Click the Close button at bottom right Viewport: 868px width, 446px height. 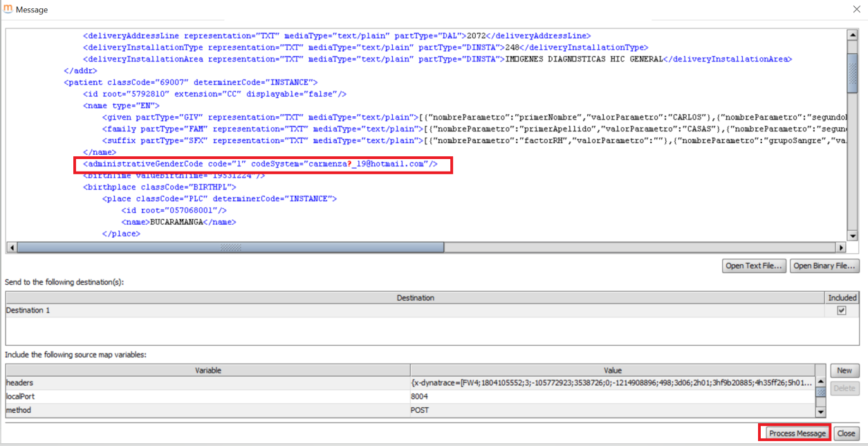tap(846, 434)
